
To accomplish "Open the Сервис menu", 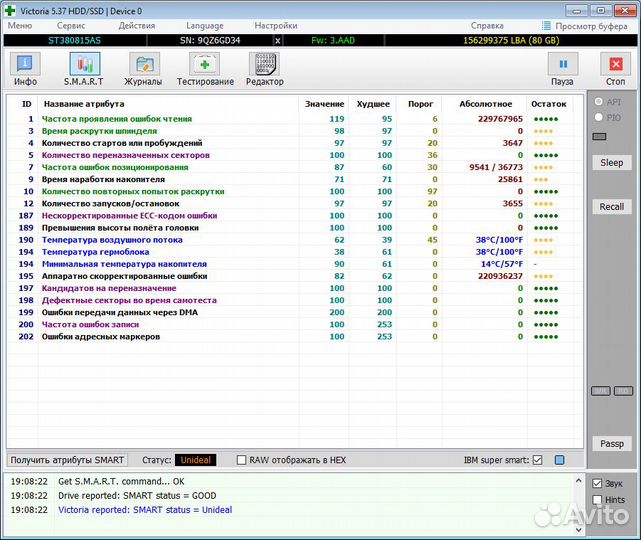I will point(71,26).
